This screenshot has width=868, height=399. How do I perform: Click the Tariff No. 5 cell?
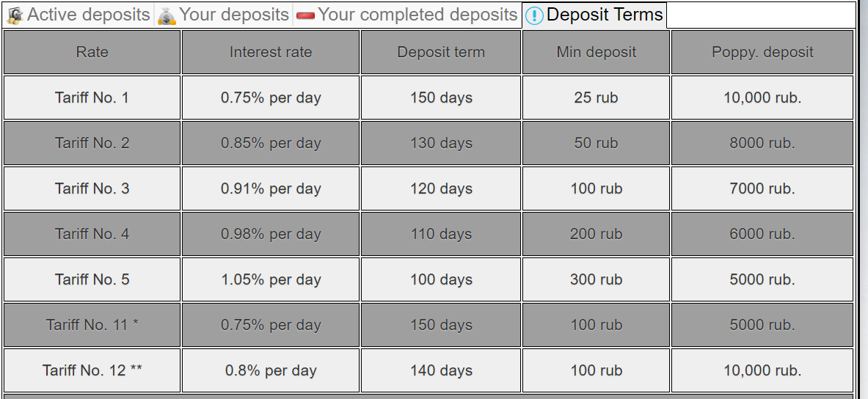click(92, 279)
